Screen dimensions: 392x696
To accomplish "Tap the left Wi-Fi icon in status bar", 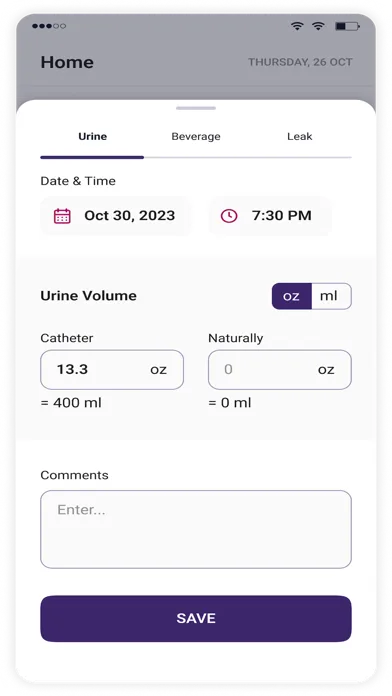I will point(297,26).
